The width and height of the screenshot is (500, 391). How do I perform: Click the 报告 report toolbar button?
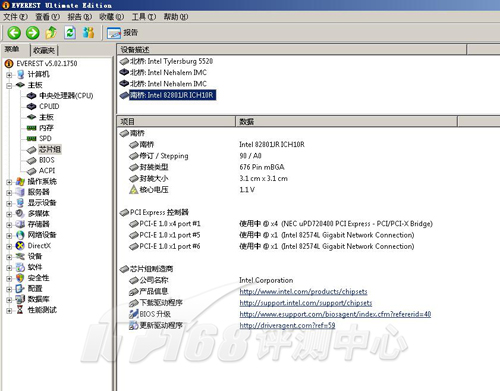[x=122, y=33]
